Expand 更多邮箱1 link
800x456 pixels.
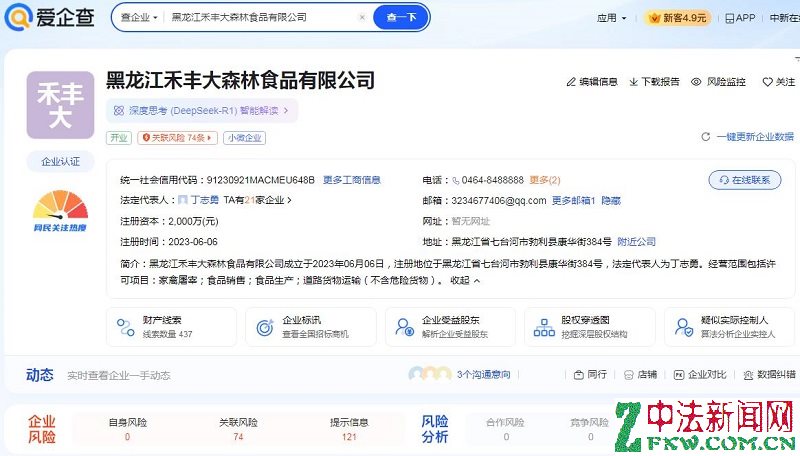click(x=573, y=200)
